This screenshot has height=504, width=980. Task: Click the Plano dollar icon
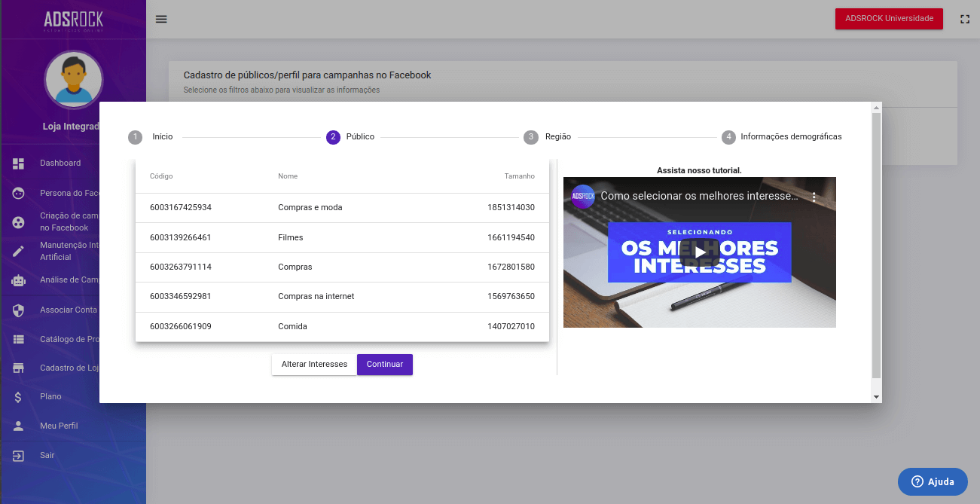pos(19,397)
